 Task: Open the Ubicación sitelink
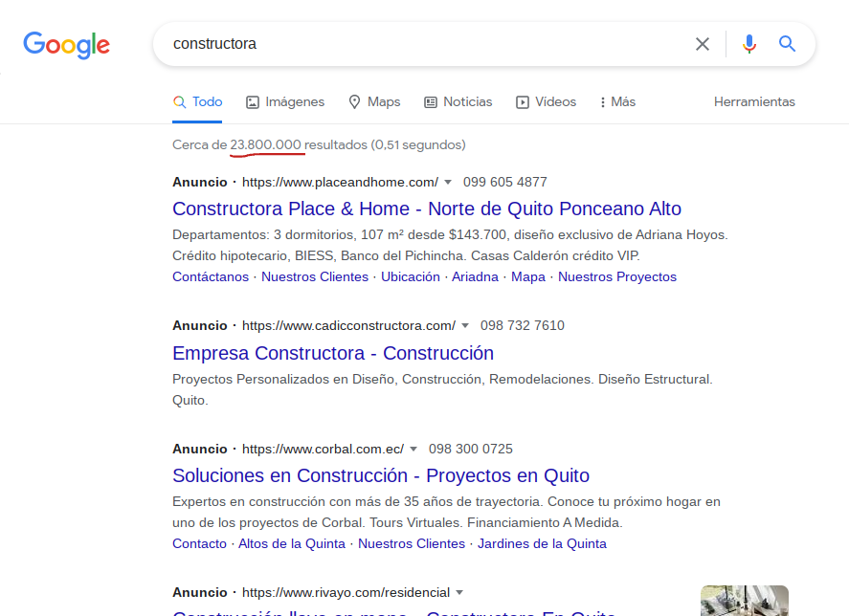411,276
